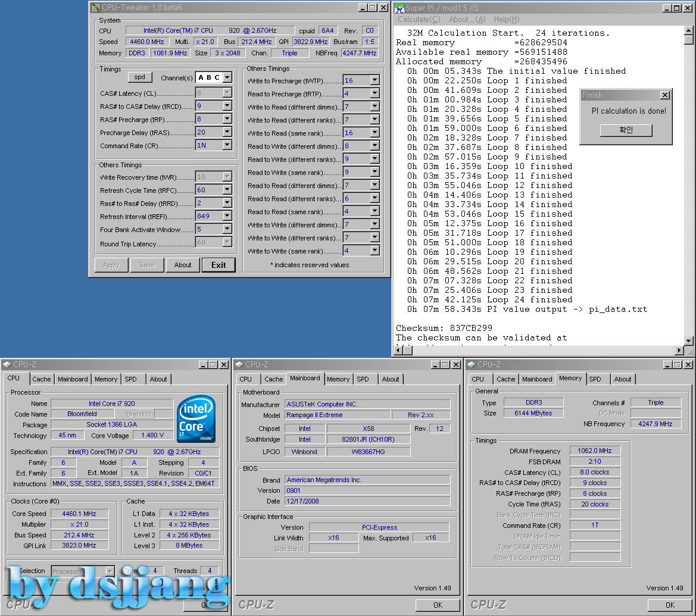This screenshot has width=696, height=616.
Task: Minimize the Super PI window
Action: pyautogui.click(x=667, y=8)
